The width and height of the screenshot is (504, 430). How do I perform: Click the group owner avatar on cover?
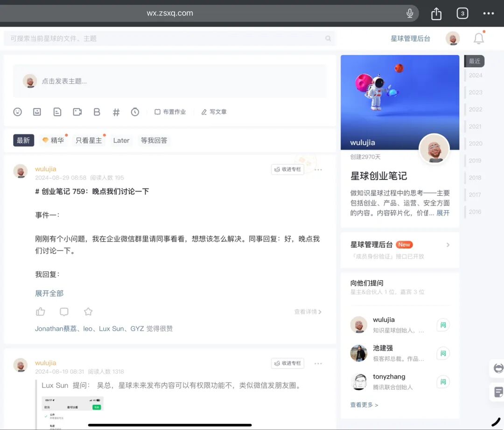point(434,149)
